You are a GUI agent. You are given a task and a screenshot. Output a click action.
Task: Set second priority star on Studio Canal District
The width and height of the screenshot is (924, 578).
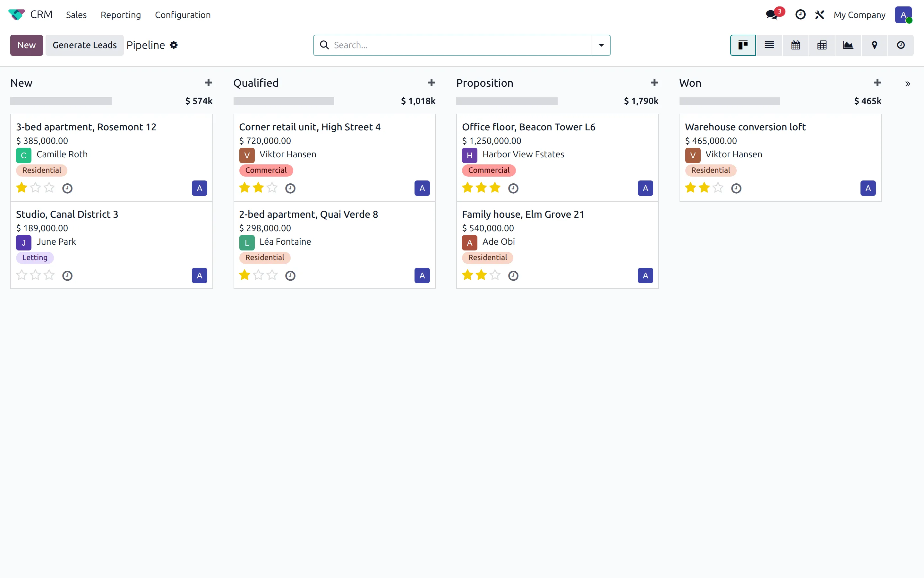point(36,275)
